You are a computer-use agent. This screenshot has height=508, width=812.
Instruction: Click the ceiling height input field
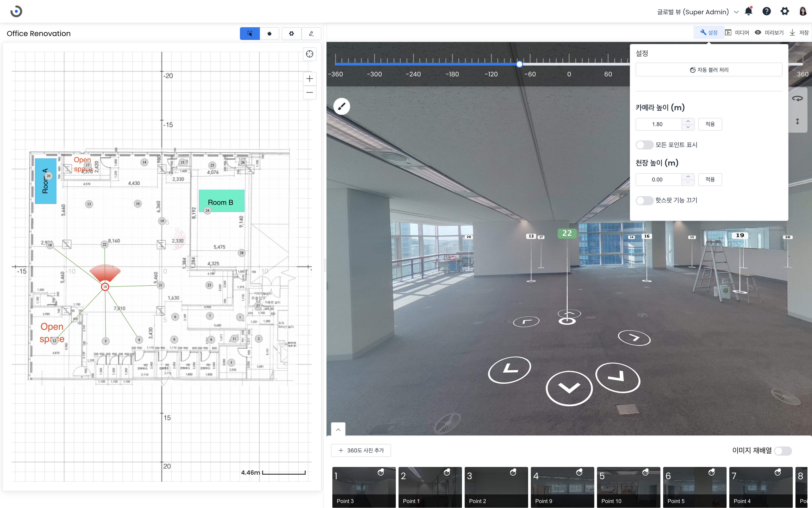coord(658,180)
